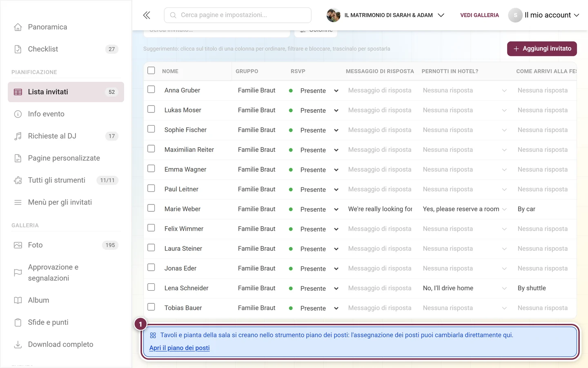Click the account avatar circle
This screenshot has height=368, width=588.
click(515, 15)
